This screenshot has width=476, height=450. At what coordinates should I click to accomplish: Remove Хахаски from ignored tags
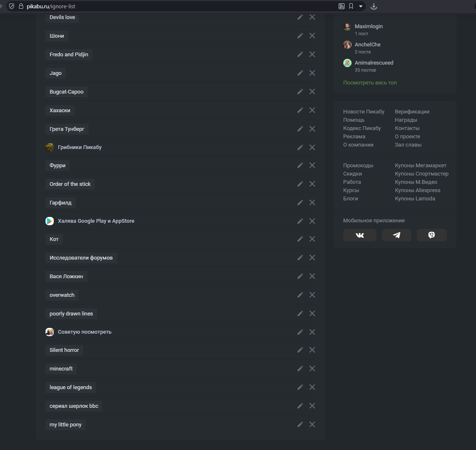(312, 110)
